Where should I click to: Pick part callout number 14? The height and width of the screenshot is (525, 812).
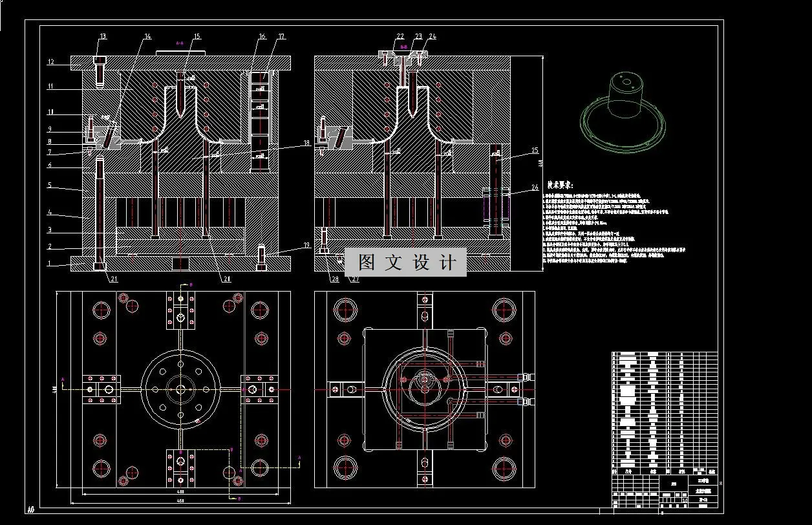(x=147, y=37)
